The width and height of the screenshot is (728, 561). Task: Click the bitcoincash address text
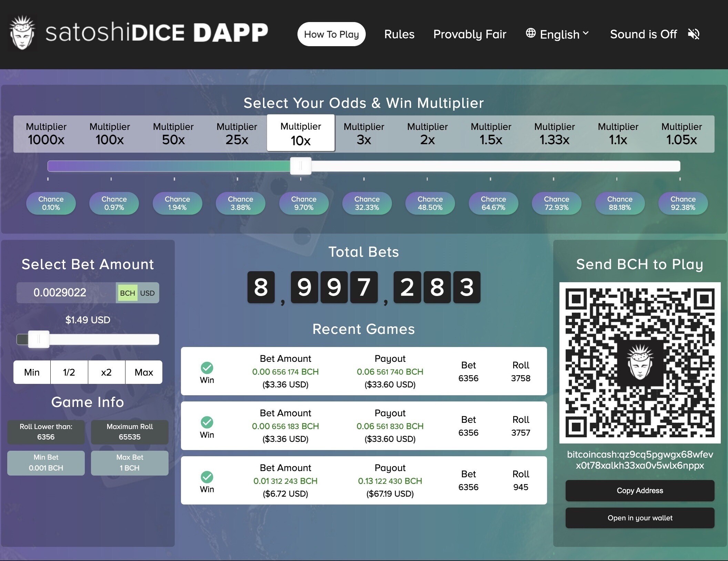click(x=640, y=460)
